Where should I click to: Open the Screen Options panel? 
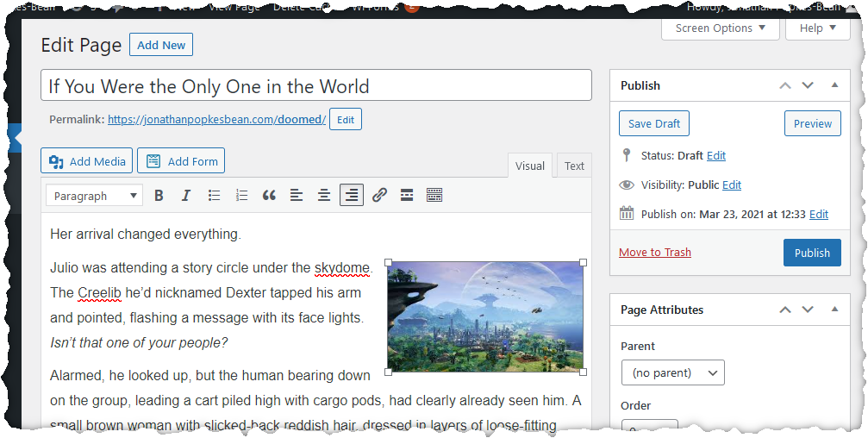point(721,28)
